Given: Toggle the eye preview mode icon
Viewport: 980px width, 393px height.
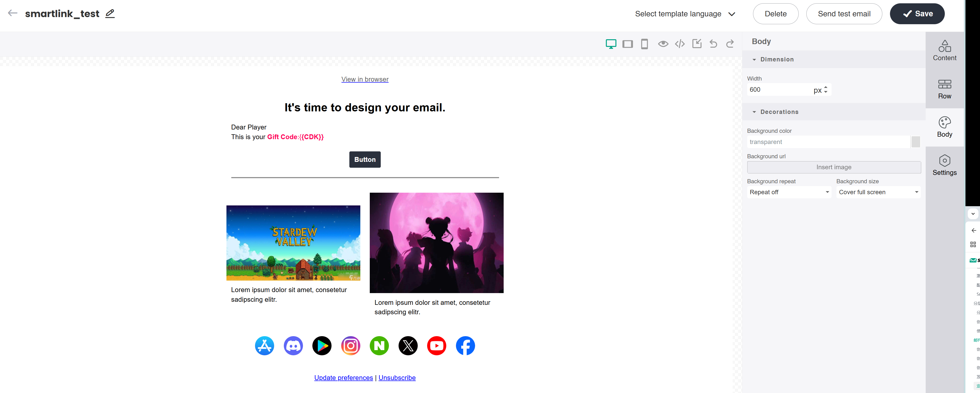Looking at the screenshot, I should coord(663,44).
